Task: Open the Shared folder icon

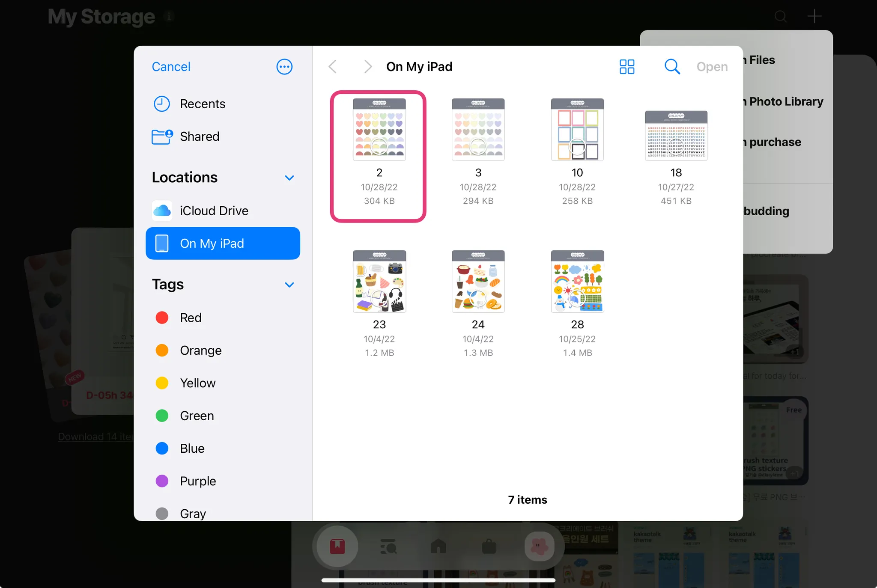Action: click(162, 137)
